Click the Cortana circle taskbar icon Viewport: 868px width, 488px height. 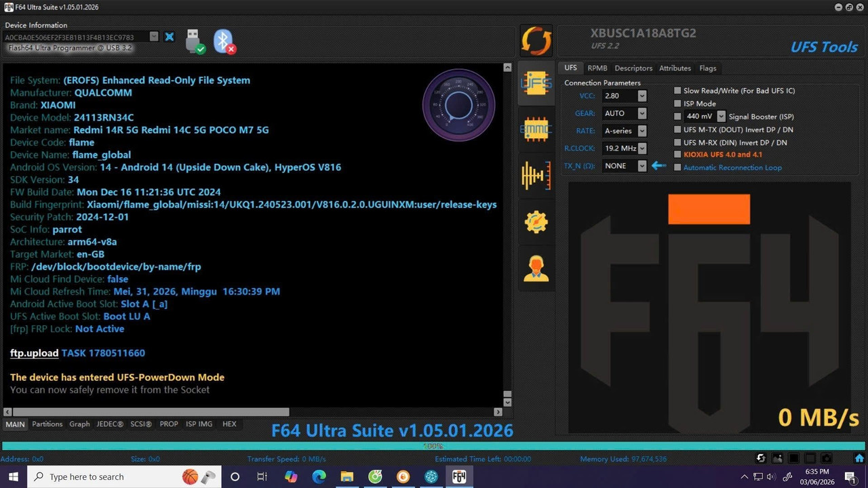[x=235, y=476]
